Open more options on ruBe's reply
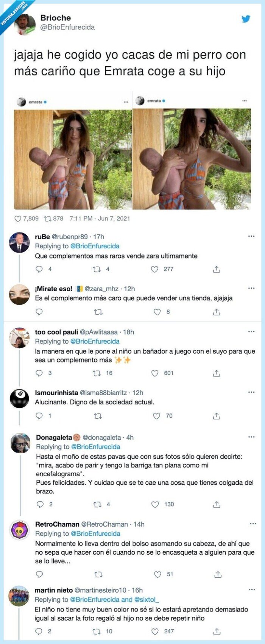The width and height of the screenshot is (265, 644). [251, 236]
